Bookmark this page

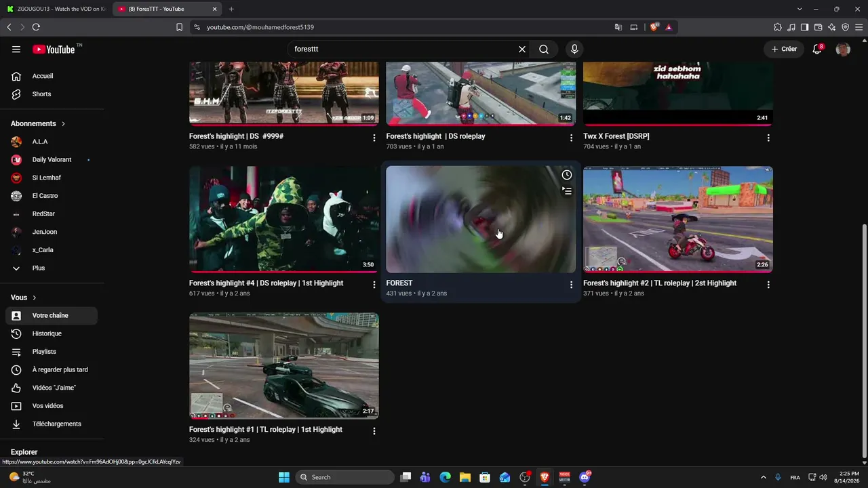179,27
